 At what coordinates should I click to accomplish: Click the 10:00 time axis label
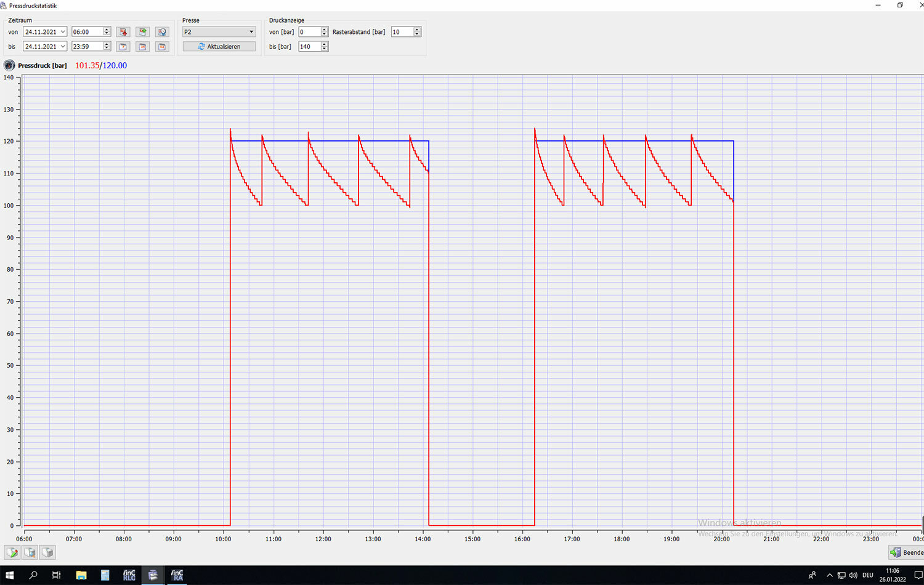(x=223, y=539)
